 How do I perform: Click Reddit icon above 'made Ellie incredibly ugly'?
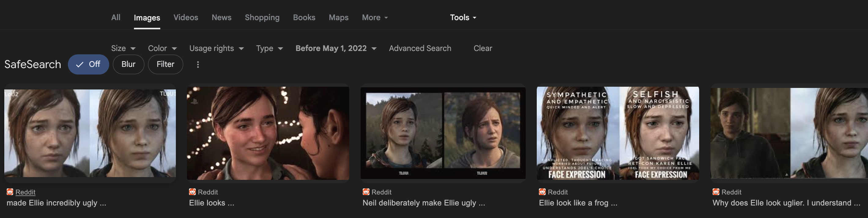click(x=10, y=192)
